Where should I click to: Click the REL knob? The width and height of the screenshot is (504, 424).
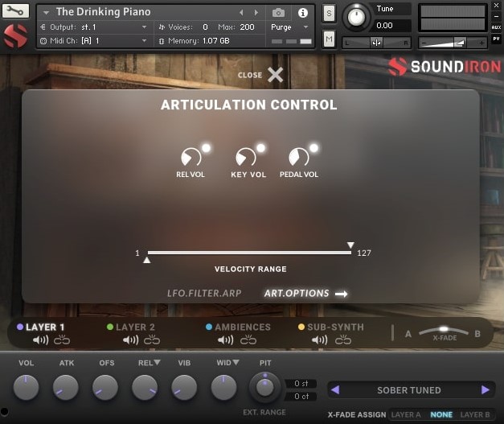[145, 387]
